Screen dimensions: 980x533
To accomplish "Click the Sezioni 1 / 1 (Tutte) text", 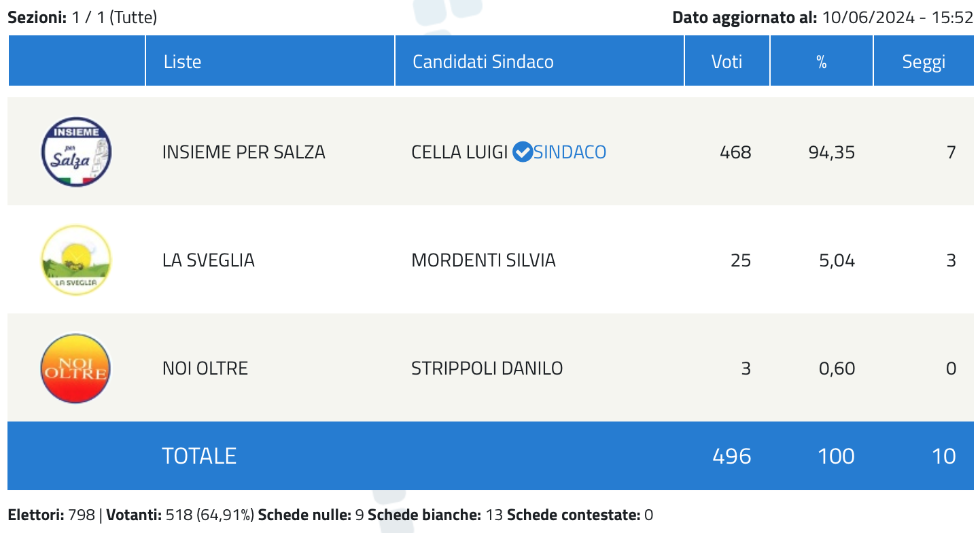I will [82, 18].
